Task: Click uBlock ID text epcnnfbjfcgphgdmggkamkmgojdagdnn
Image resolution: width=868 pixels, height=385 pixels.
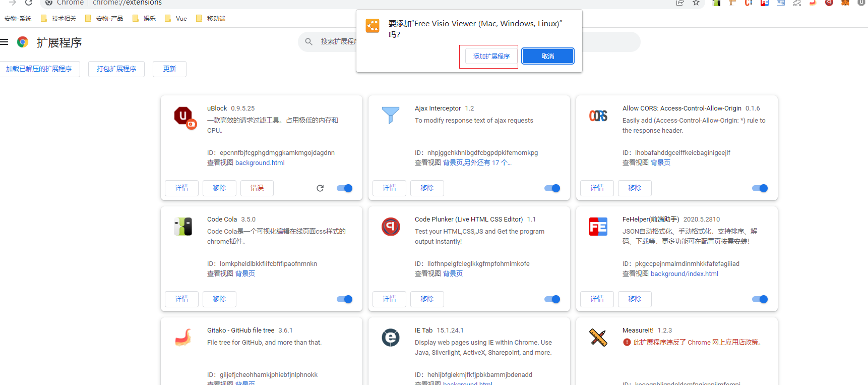Action: tap(277, 153)
